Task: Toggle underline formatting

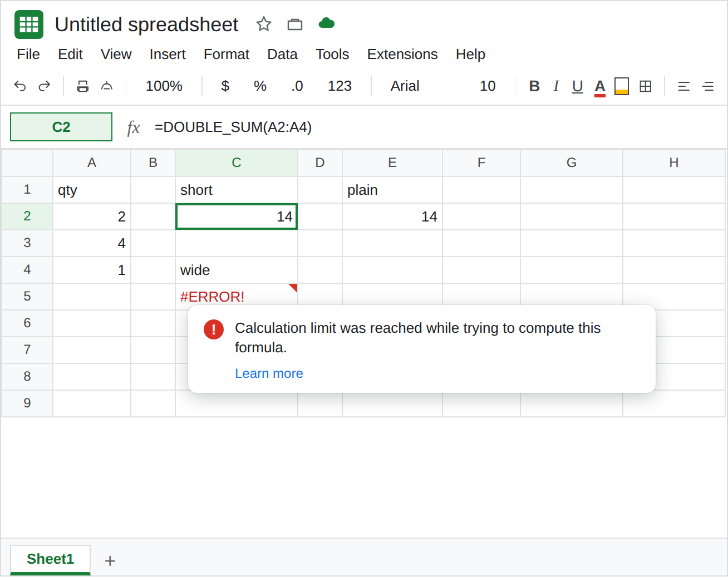Action: (578, 86)
